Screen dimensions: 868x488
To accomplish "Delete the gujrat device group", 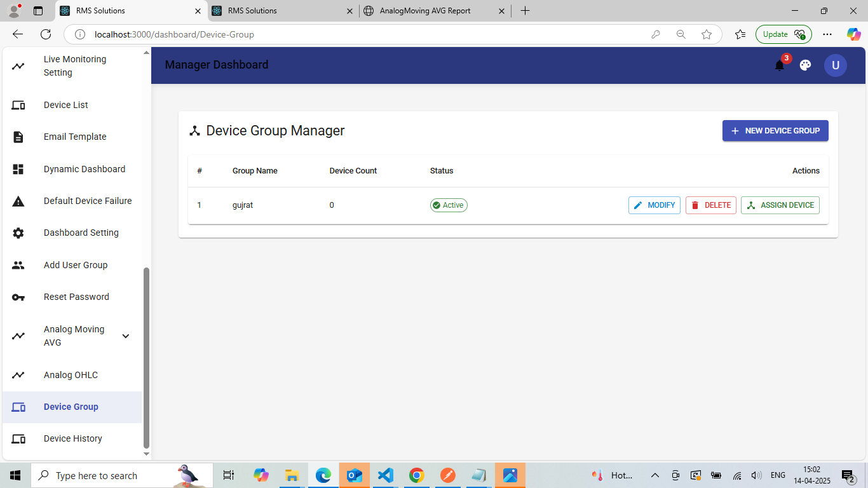I will [711, 205].
